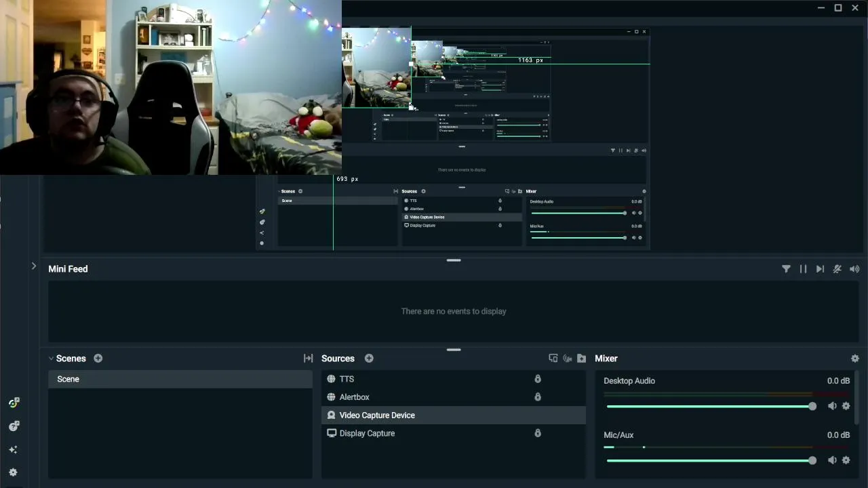Filter Mini Feed events
Screen dimensions: 868x488
(x=786, y=269)
